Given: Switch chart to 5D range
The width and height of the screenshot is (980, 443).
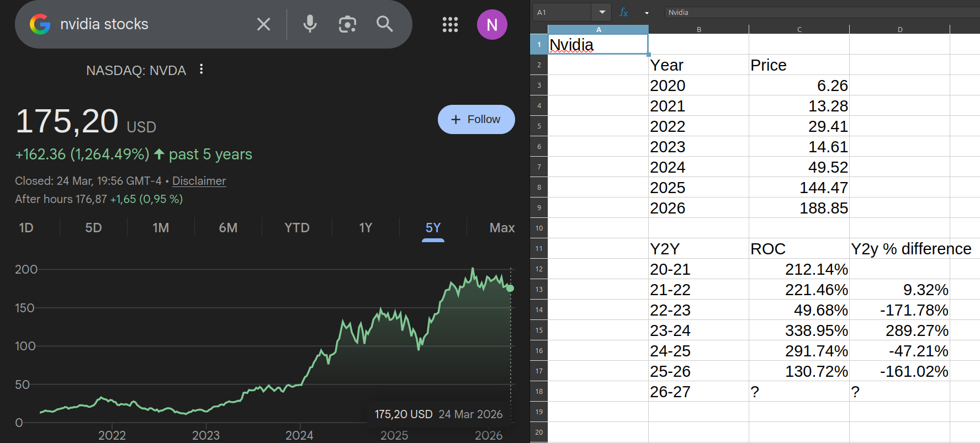Looking at the screenshot, I should pos(93,228).
